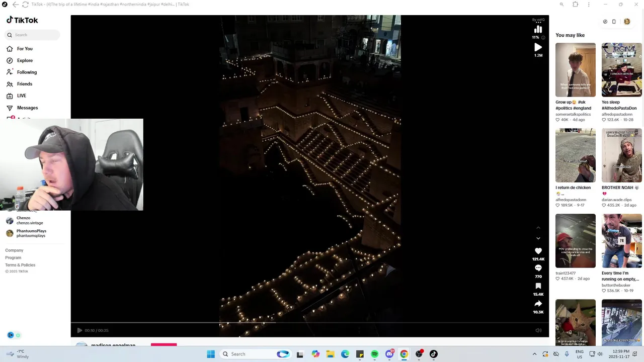Open Terms & Policies footer link
Image resolution: width=644 pixels, height=362 pixels.
point(20,265)
